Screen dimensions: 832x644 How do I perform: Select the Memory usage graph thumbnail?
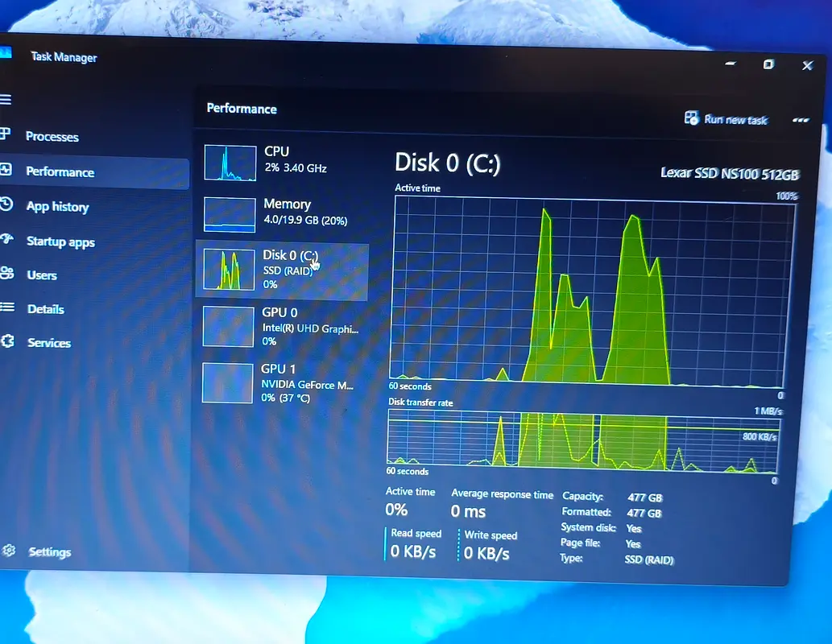[230, 215]
